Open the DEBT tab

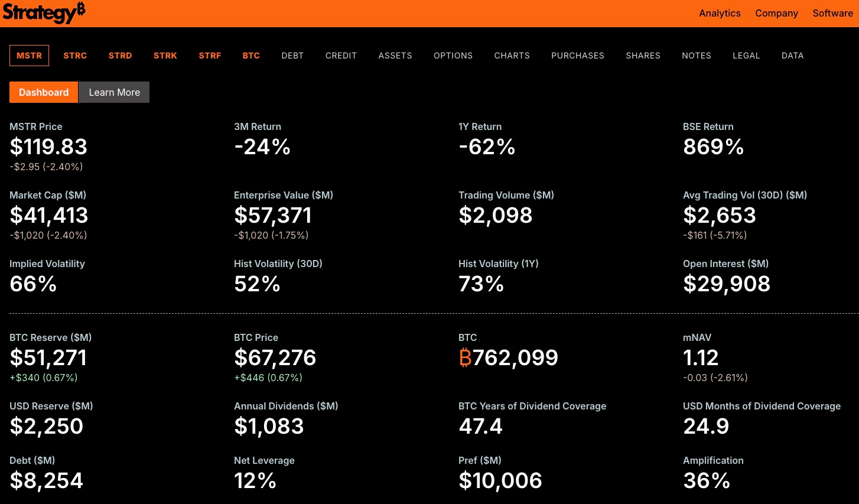coord(292,56)
